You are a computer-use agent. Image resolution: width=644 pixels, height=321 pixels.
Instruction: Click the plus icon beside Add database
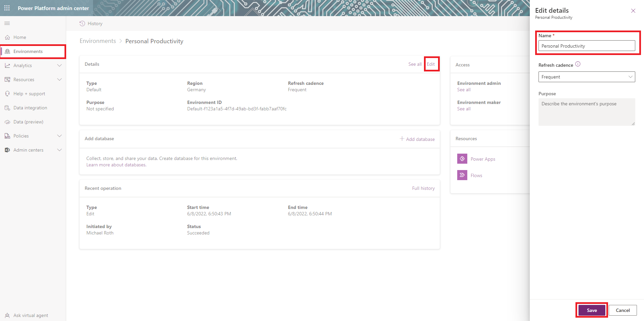coord(402,139)
